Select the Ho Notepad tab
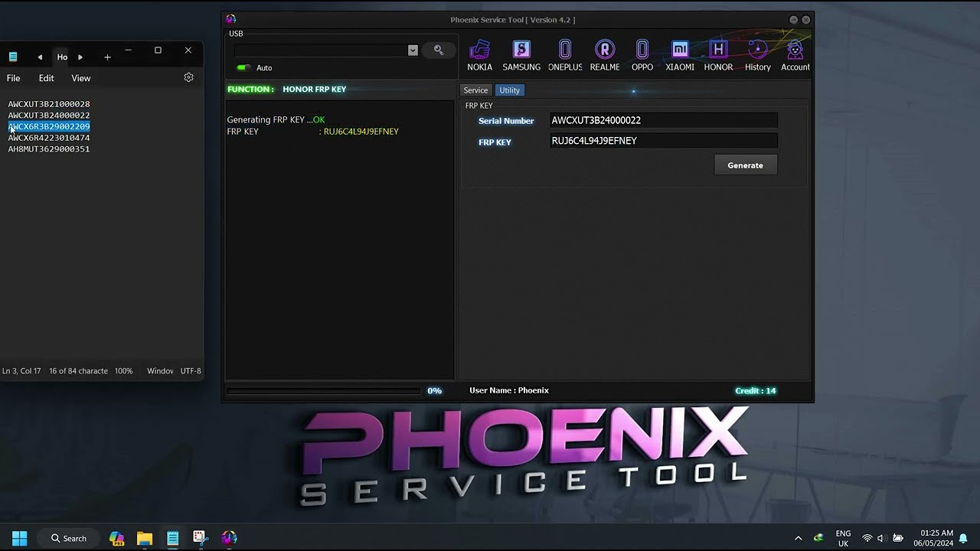Screen dimensions: 980x551 [62, 57]
